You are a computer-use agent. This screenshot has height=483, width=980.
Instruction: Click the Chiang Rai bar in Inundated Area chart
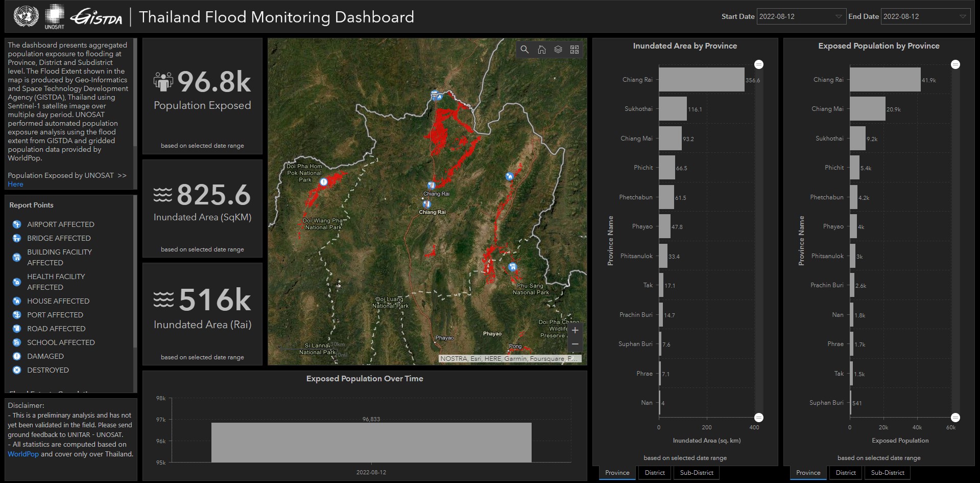(x=701, y=80)
